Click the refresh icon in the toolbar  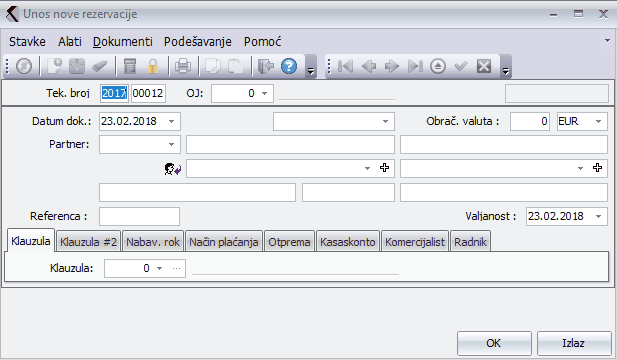click(x=24, y=66)
